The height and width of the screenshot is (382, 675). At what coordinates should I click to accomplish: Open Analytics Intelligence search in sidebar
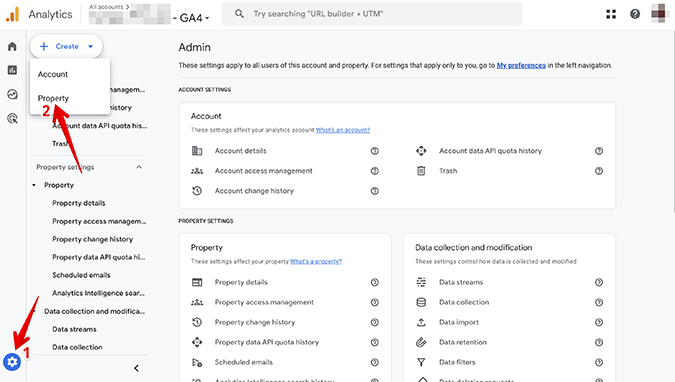(x=99, y=293)
